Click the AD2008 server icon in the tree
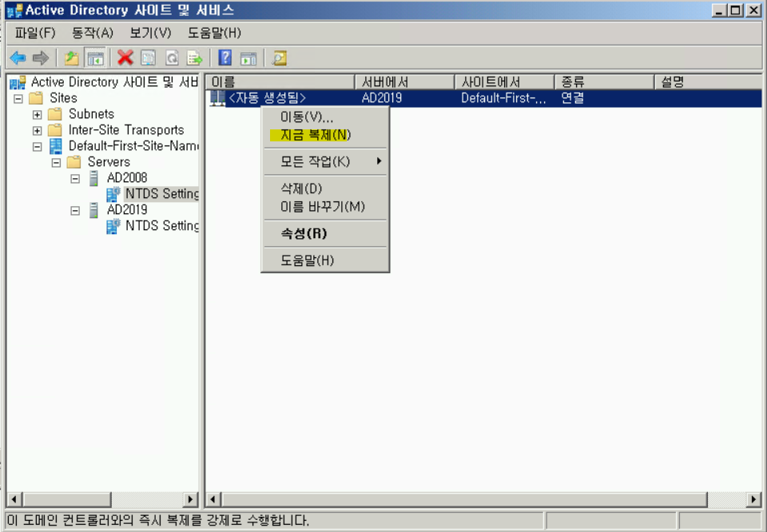Screen dimensions: 767x532 (x=94, y=178)
